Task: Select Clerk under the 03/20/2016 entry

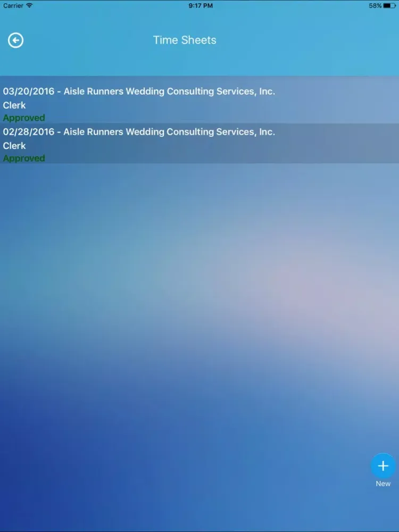Action: point(14,105)
